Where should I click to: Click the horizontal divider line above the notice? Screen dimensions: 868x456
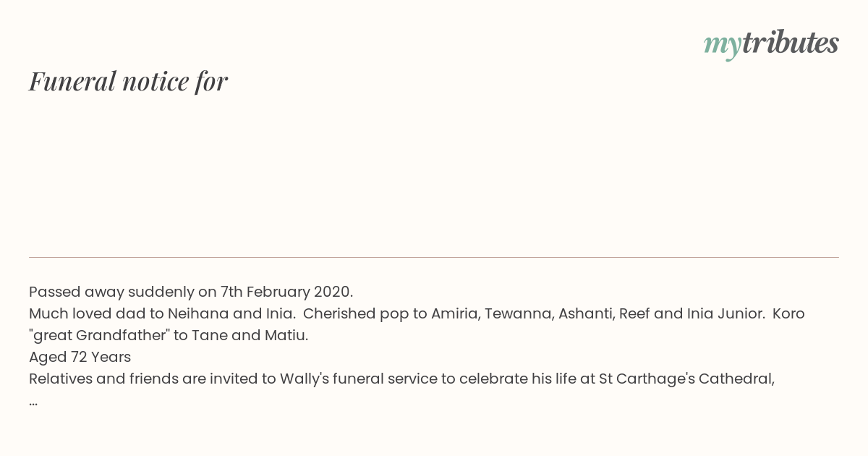(434, 257)
